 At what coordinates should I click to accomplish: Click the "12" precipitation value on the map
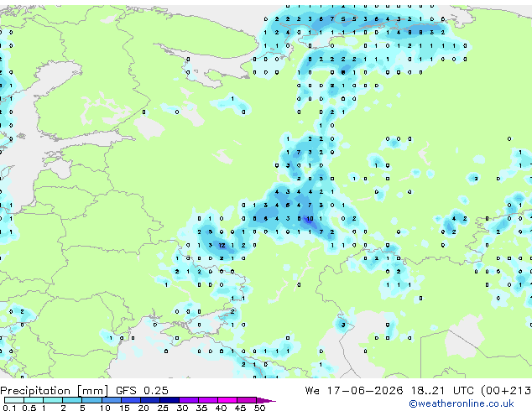pos(222,245)
